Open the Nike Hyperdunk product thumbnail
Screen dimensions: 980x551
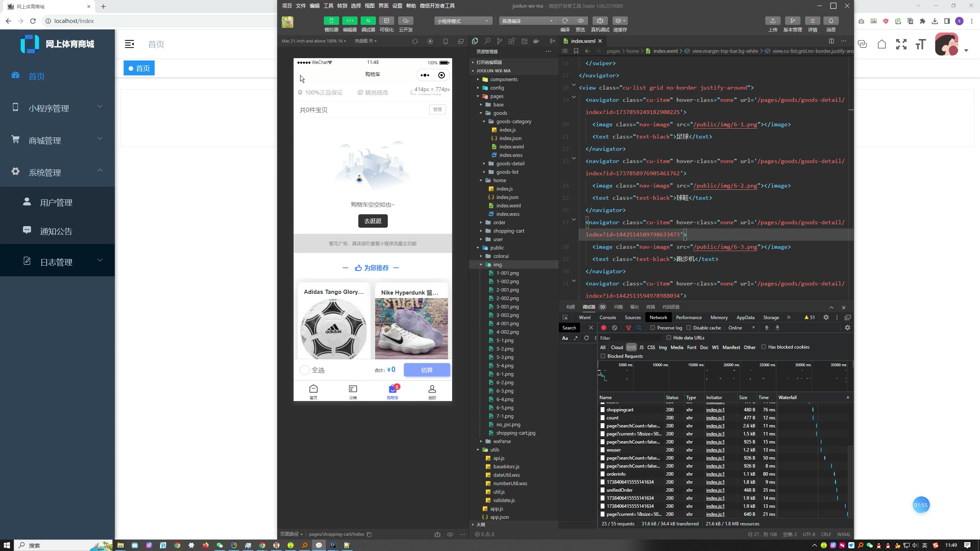pos(412,329)
